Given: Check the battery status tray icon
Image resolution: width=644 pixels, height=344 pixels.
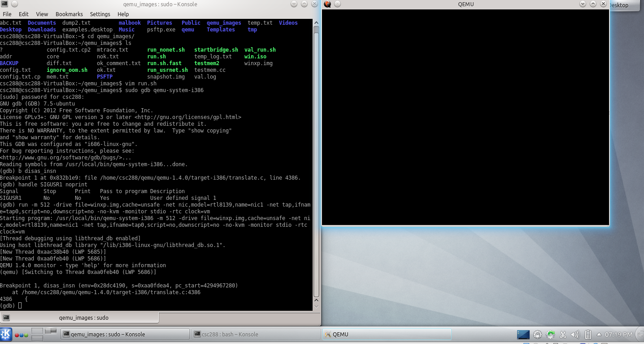Looking at the screenshot, I should tap(587, 334).
